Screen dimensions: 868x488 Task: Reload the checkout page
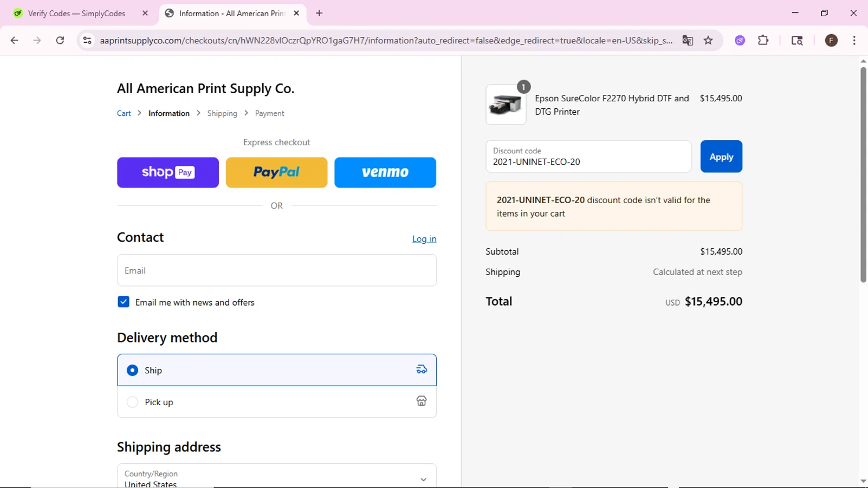(60, 41)
